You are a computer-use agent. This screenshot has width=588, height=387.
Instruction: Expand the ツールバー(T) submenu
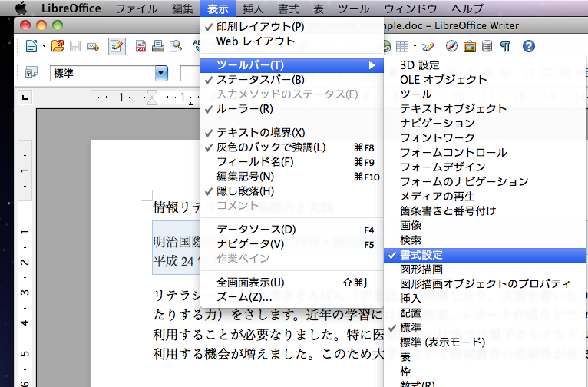click(x=292, y=65)
